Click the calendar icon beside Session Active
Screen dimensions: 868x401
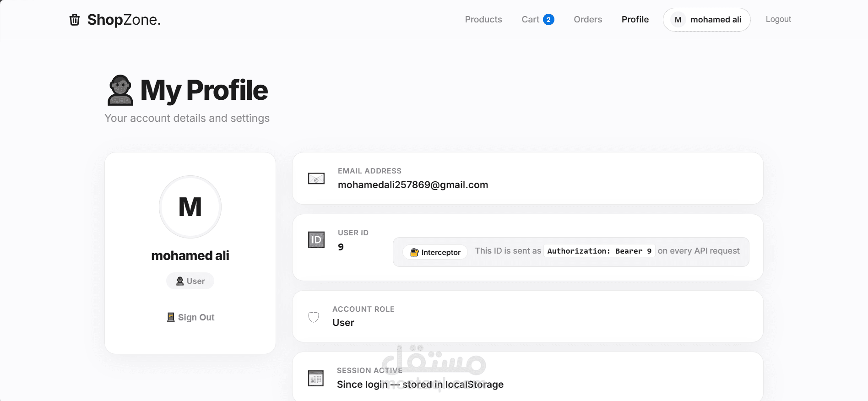click(x=316, y=378)
